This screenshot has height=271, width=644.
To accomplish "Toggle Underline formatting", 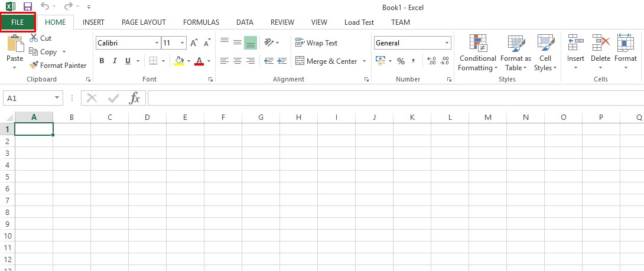I will (x=128, y=61).
